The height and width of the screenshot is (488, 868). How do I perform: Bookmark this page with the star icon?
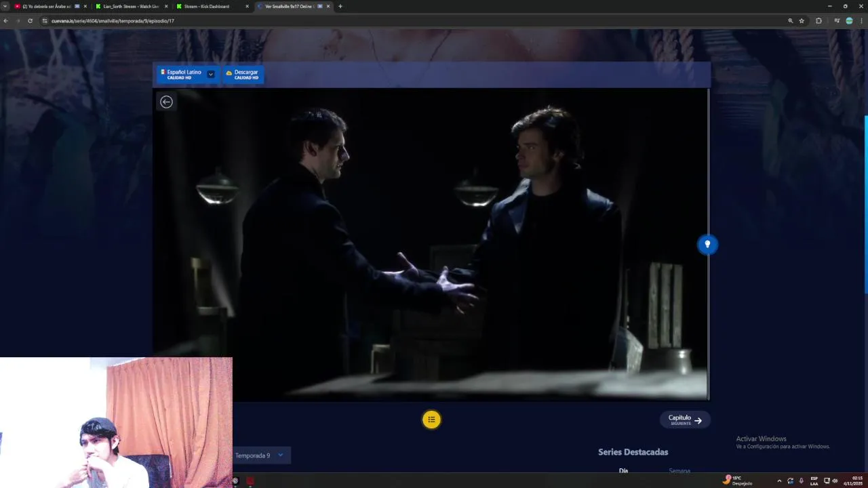tap(802, 21)
